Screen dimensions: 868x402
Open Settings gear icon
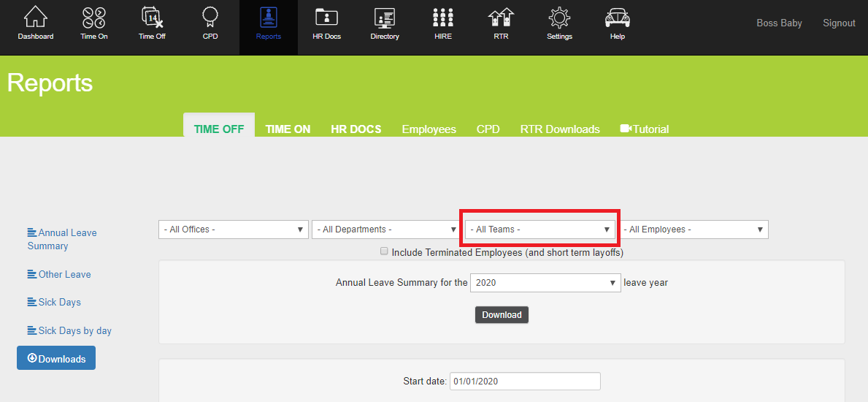[559, 18]
